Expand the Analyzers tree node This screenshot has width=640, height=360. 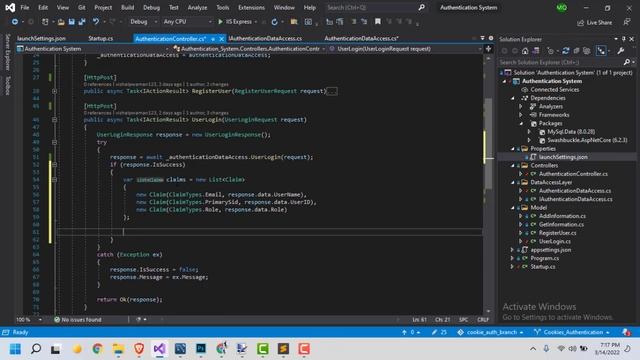pos(521,107)
